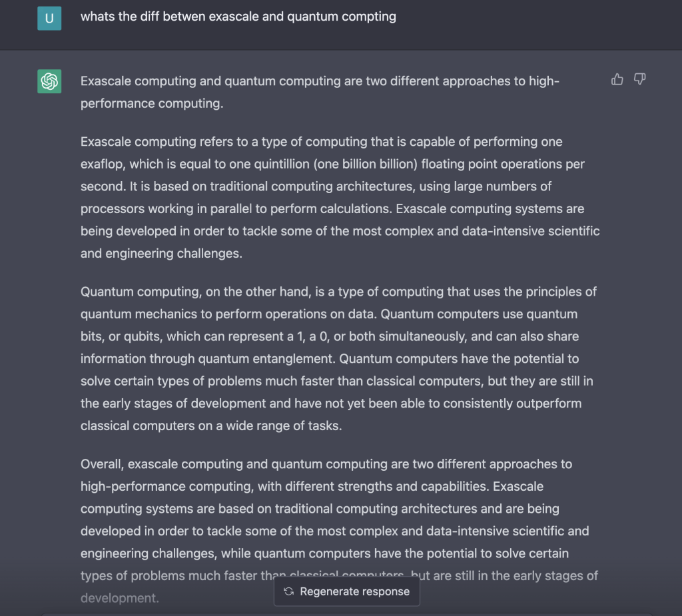
Task: Click the thumbs up icon
Action: (x=617, y=80)
